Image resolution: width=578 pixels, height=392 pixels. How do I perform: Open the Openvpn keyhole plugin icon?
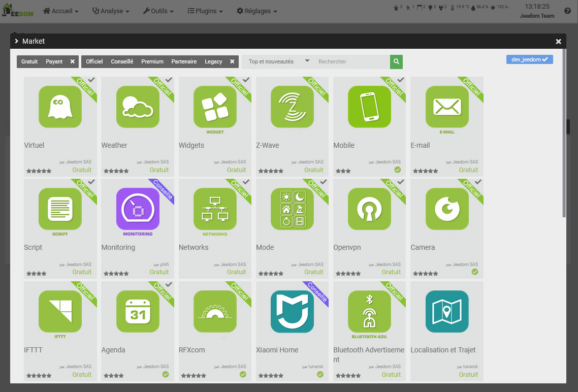click(369, 209)
